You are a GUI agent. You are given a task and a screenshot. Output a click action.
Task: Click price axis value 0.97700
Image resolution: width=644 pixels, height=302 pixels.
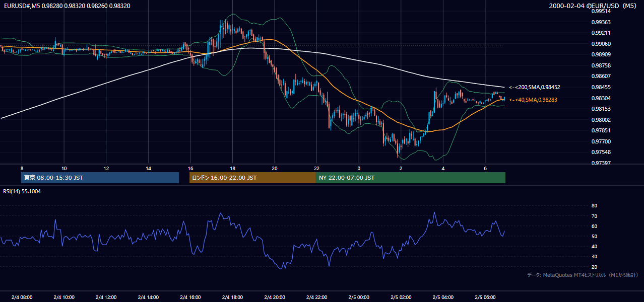click(x=601, y=141)
